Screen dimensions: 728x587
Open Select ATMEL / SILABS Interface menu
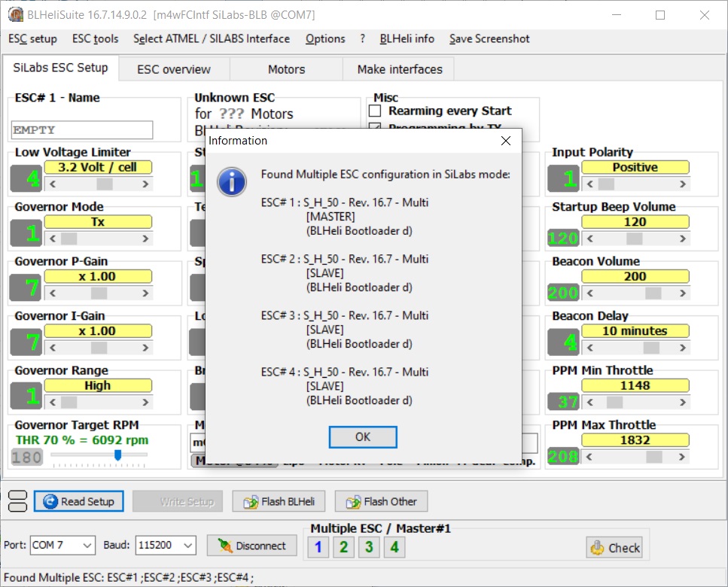(212, 38)
